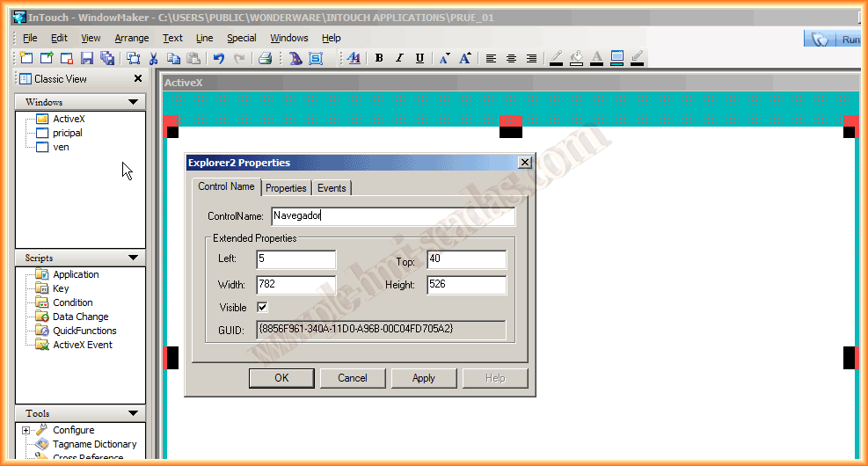The image size is (868, 466).
Task: Collapse the Windows panel arrow
Action: tap(133, 102)
